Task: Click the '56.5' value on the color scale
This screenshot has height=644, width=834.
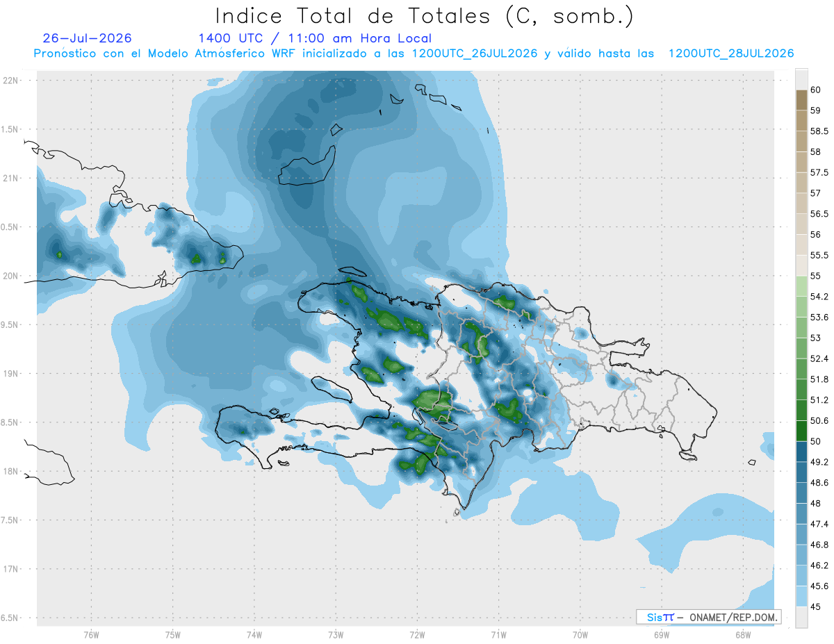Action: click(x=819, y=214)
